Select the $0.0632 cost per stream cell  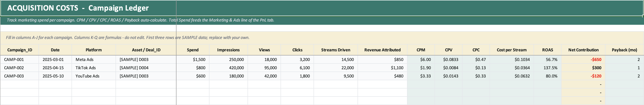[x=512, y=76]
